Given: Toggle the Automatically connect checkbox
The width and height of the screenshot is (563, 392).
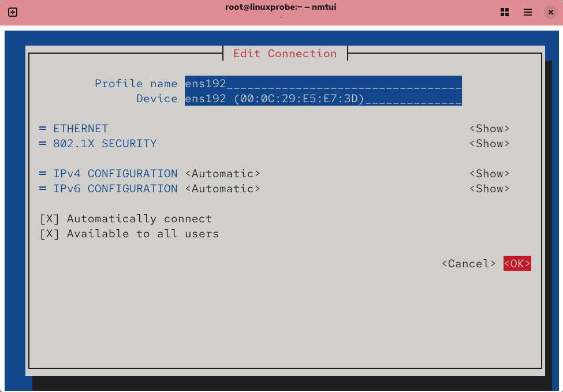Looking at the screenshot, I should coord(50,219).
